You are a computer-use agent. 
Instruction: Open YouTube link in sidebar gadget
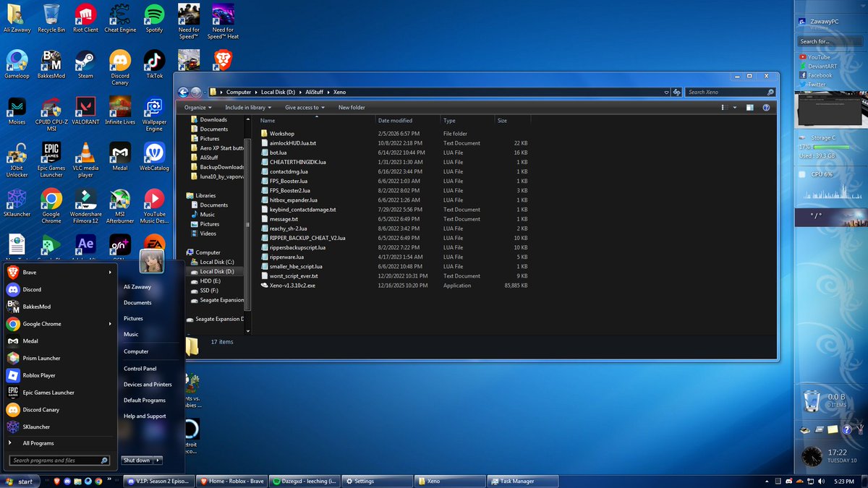pyautogui.click(x=819, y=57)
